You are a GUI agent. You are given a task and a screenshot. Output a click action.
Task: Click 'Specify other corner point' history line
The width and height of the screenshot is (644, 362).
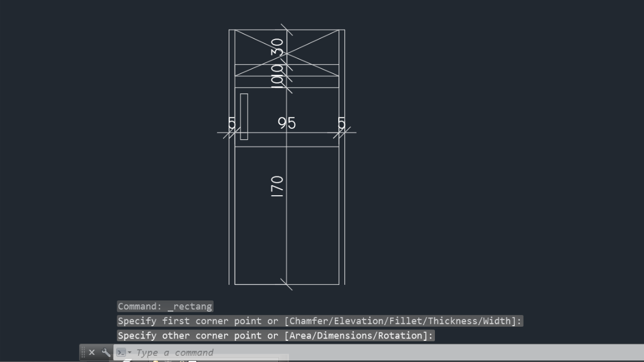point(276,336)
